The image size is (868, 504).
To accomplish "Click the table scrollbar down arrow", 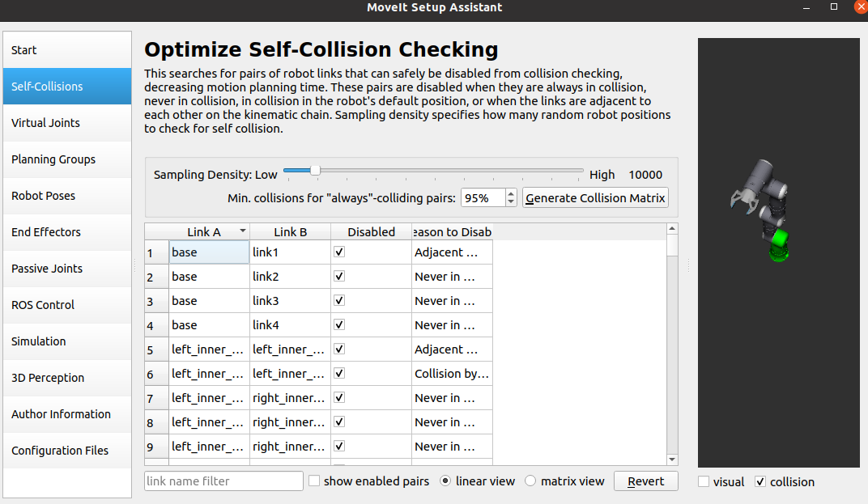I will pos(672,460).
